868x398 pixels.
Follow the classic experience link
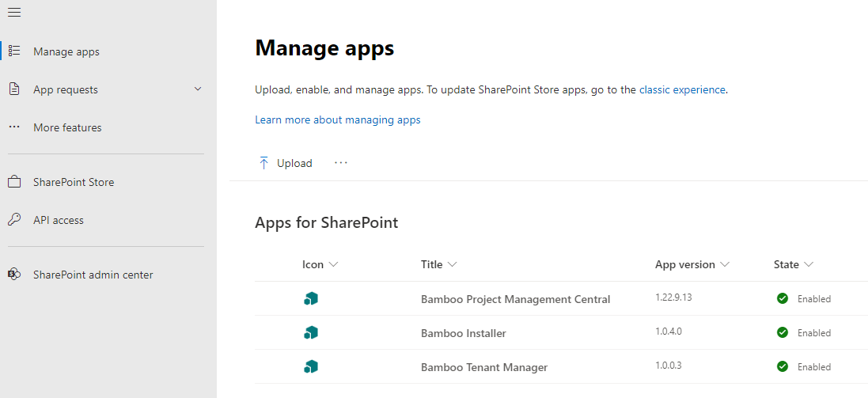pos(682,89)
